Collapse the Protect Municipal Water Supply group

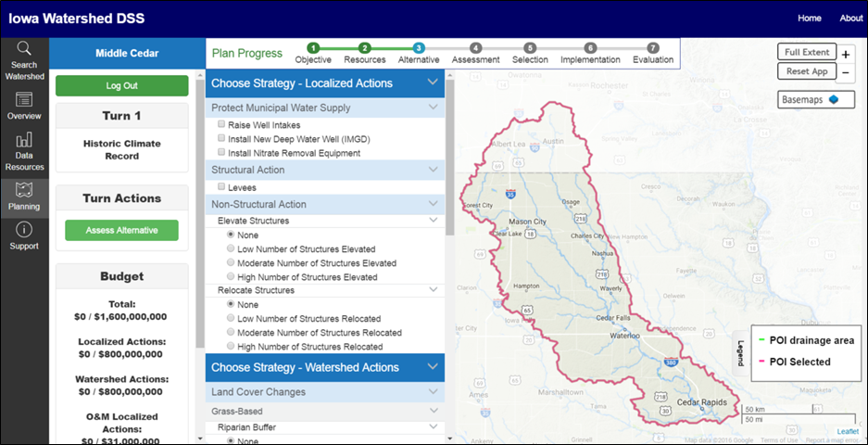pos(432,108)
